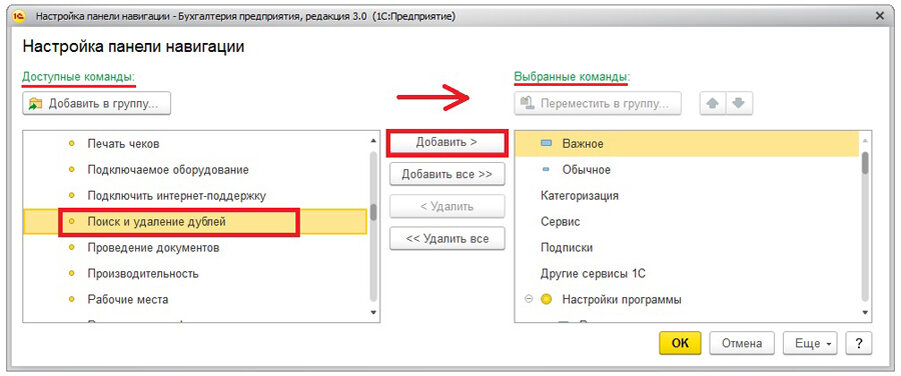Click Переместить в группу... button
The image size is (901, 376).
tap(598, 103)
